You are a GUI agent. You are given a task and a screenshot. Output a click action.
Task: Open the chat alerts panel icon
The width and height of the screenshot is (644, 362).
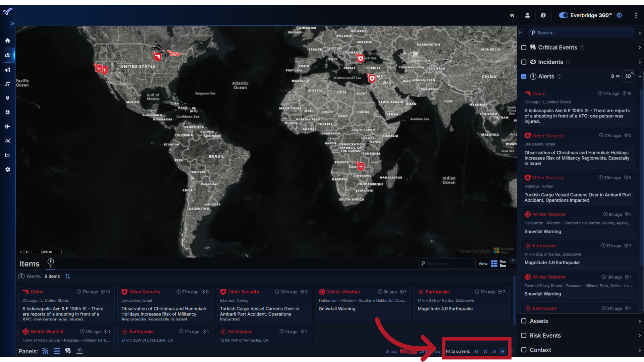tap(68, 351)
